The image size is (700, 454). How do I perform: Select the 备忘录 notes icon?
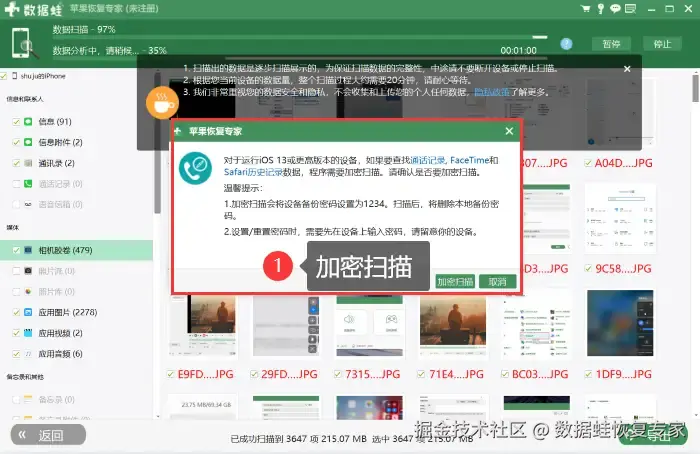[28, 399]
